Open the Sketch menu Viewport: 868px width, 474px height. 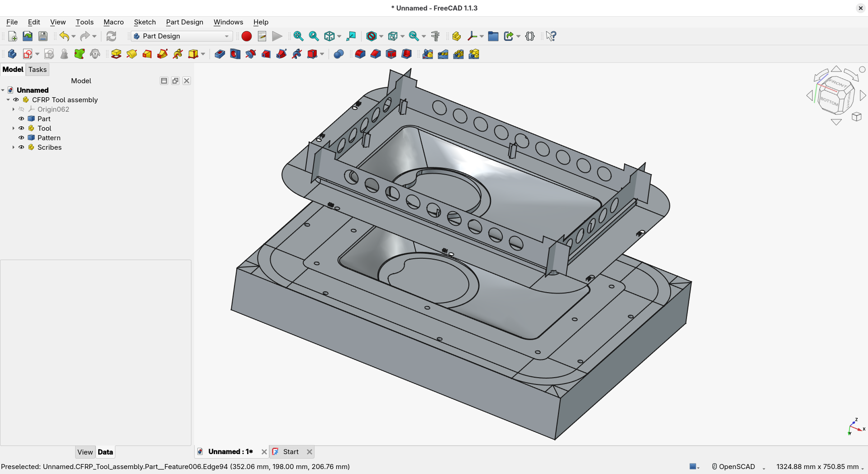(x=145, y=22)
